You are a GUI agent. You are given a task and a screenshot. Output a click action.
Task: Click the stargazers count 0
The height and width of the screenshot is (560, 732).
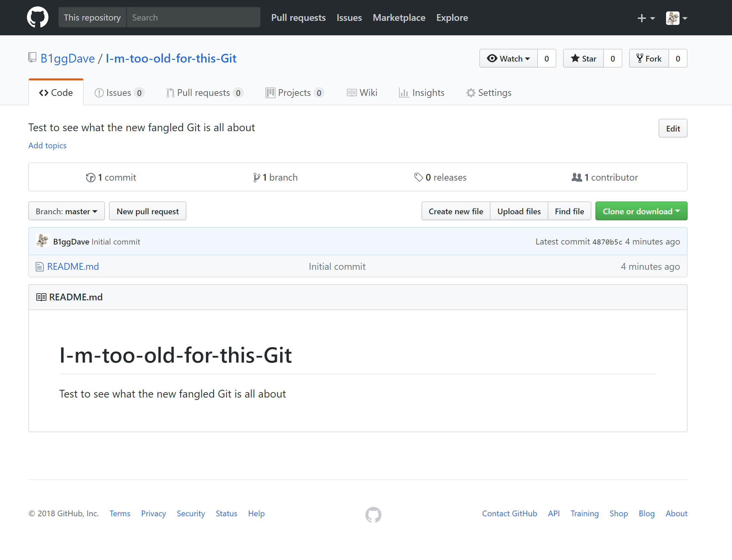click(613, 59)
